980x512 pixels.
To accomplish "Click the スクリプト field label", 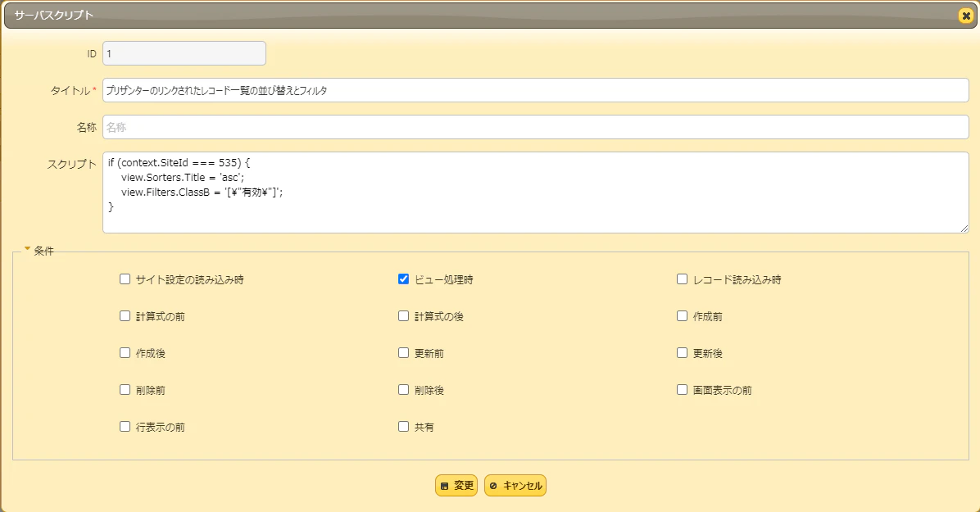I will coord(72,165).
